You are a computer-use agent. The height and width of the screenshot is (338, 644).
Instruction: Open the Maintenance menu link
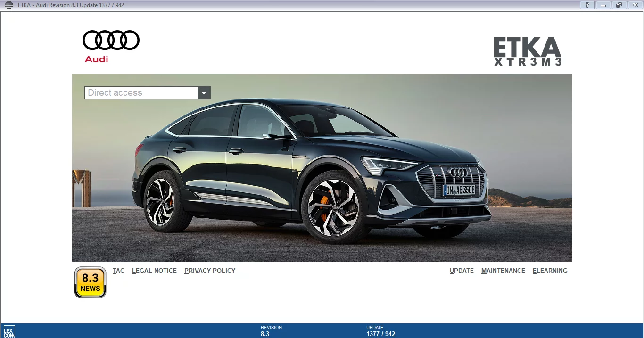click(x=503, y=271)
